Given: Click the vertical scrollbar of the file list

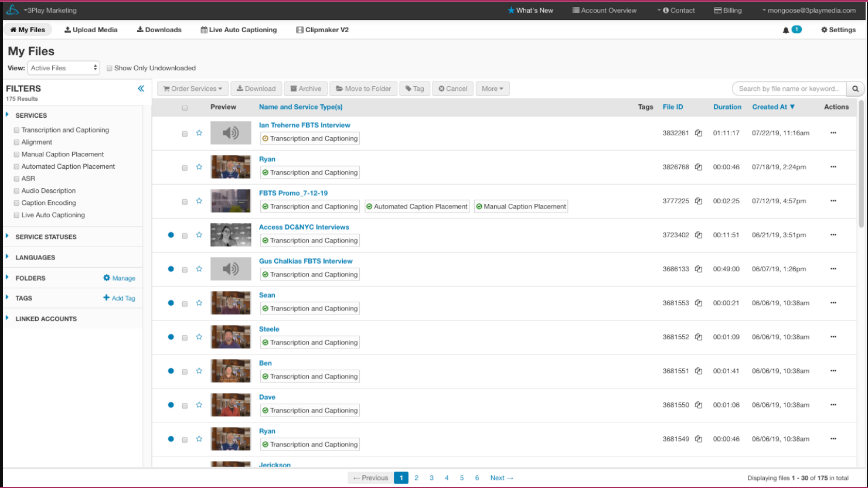Looking at the screenshot, I should (860, 164).
